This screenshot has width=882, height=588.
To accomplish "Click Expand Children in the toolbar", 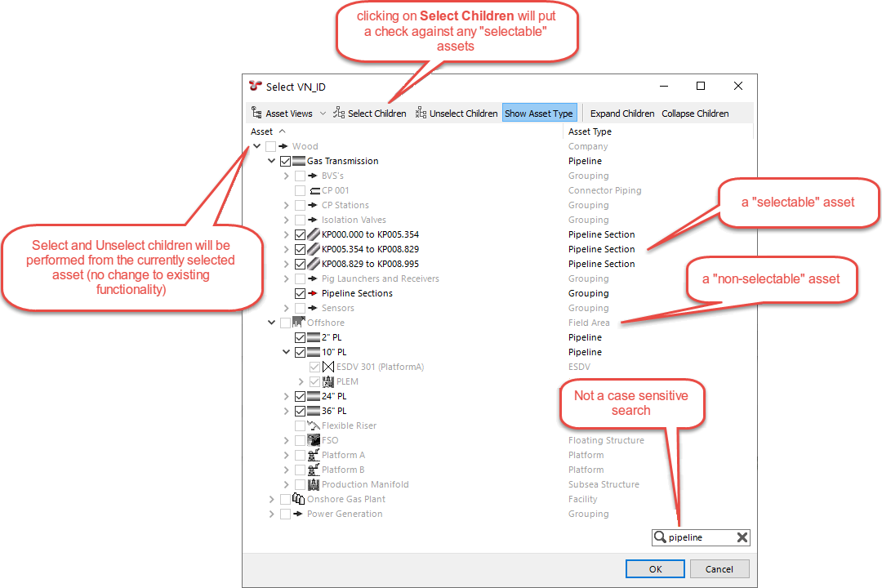I will coord(622,114).
